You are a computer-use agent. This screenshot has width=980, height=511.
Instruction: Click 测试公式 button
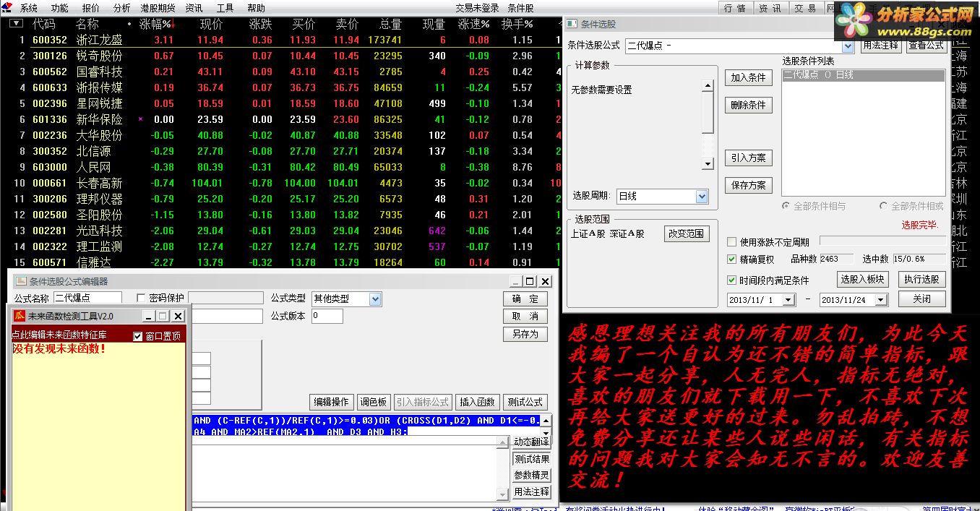tap(525, 402)
